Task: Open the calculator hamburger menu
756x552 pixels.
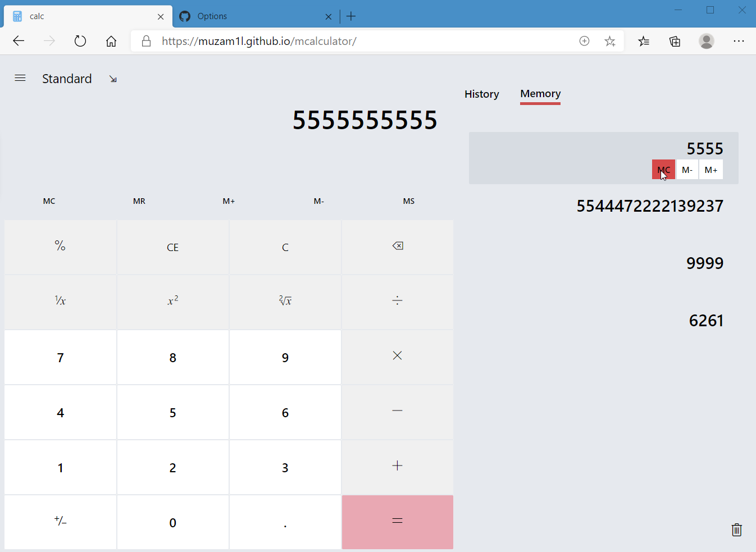Action: (20, 78)
